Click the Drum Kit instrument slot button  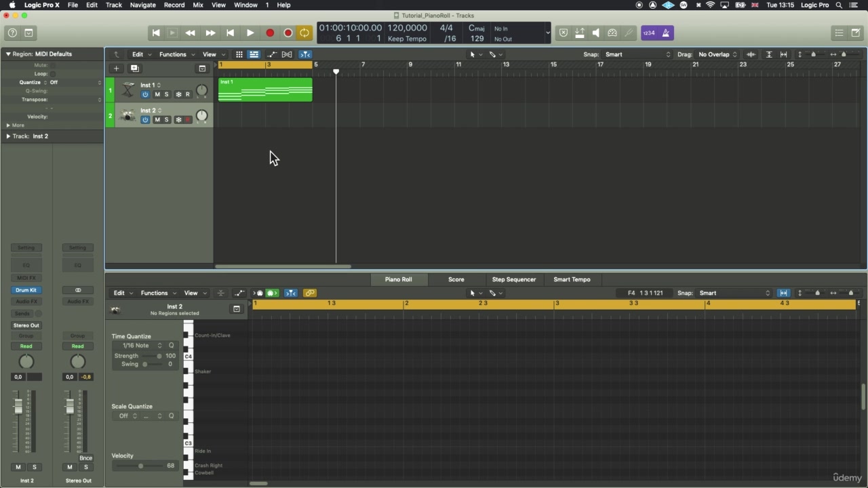(x=26, y=290)
